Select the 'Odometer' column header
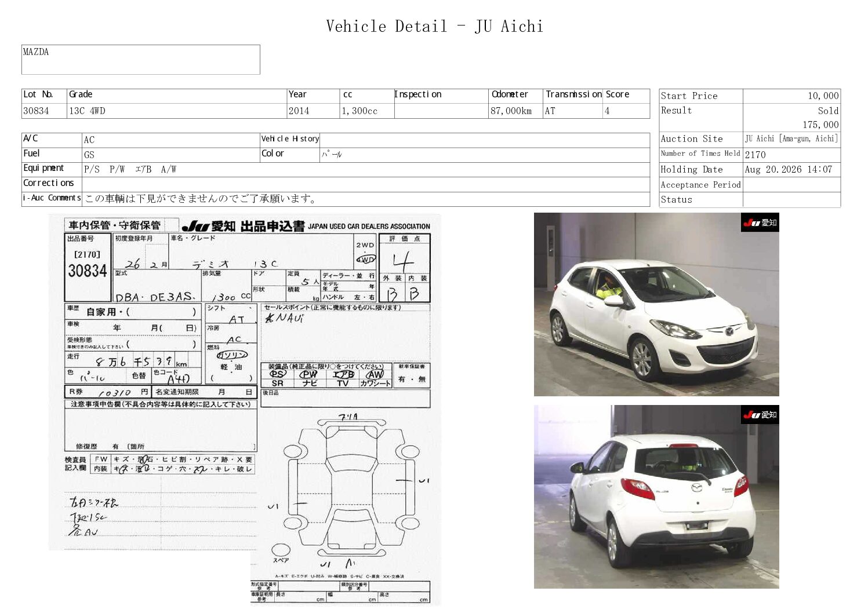Viewport: 868px width, 613px height. [510, 94]
